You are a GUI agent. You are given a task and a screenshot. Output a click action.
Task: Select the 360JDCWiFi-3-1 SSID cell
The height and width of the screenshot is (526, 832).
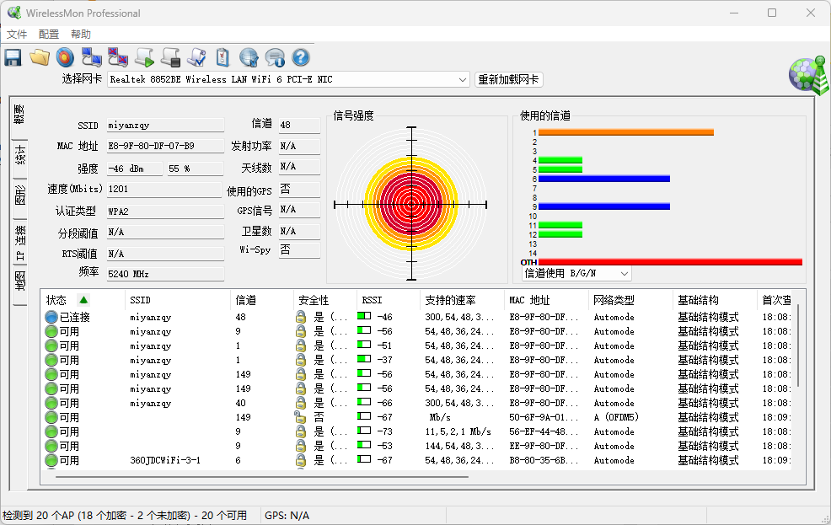coord(166,460)
